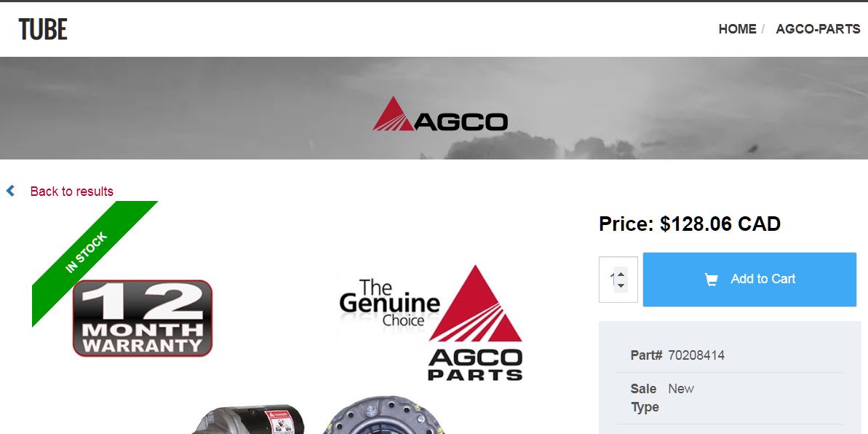Increase quantity with the up arrow
Screen dimensions: 868x434
point(621,275)
